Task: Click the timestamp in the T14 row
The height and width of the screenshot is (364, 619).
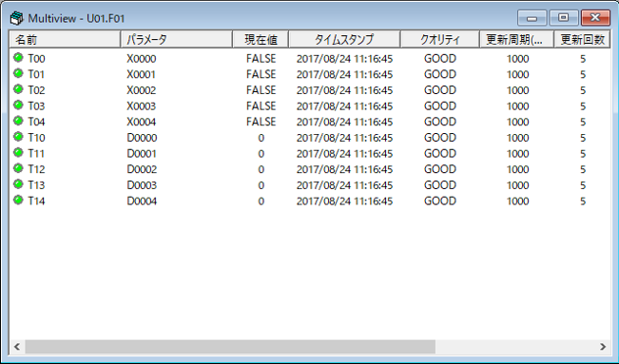Action: pyautogui.click(x=344, y=201)
